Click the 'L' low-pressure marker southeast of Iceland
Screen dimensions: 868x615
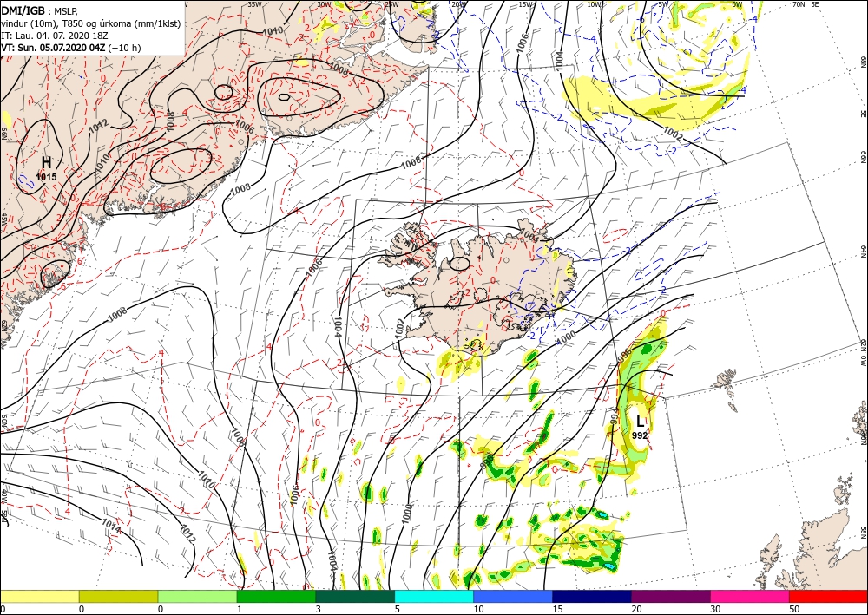coord(640,422)
